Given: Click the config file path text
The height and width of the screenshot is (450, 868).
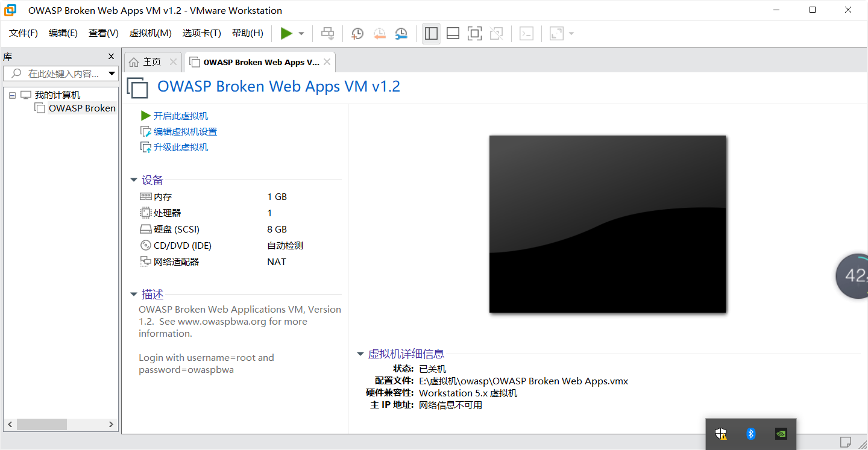Looking at the screenshot, I should pos(524,381).
